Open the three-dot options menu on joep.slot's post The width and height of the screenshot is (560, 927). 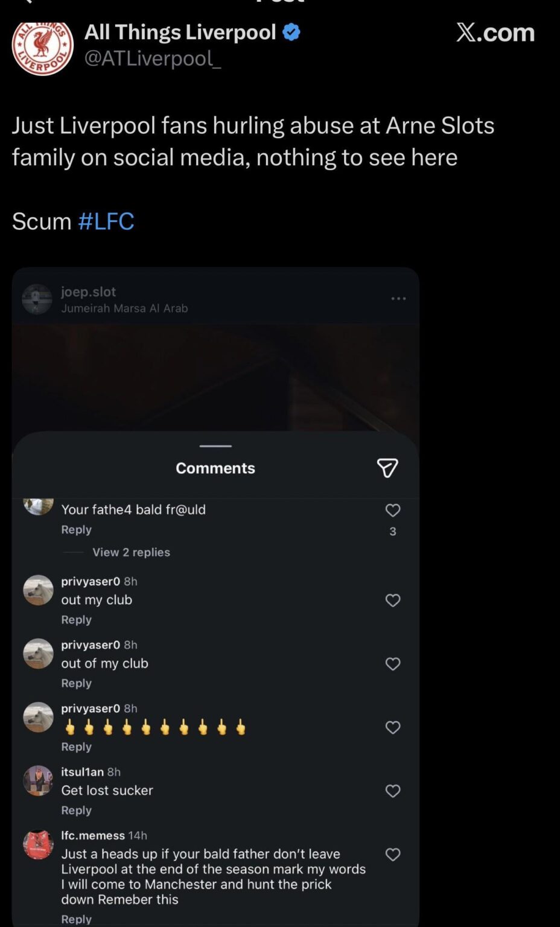click(x=398, y=298)
